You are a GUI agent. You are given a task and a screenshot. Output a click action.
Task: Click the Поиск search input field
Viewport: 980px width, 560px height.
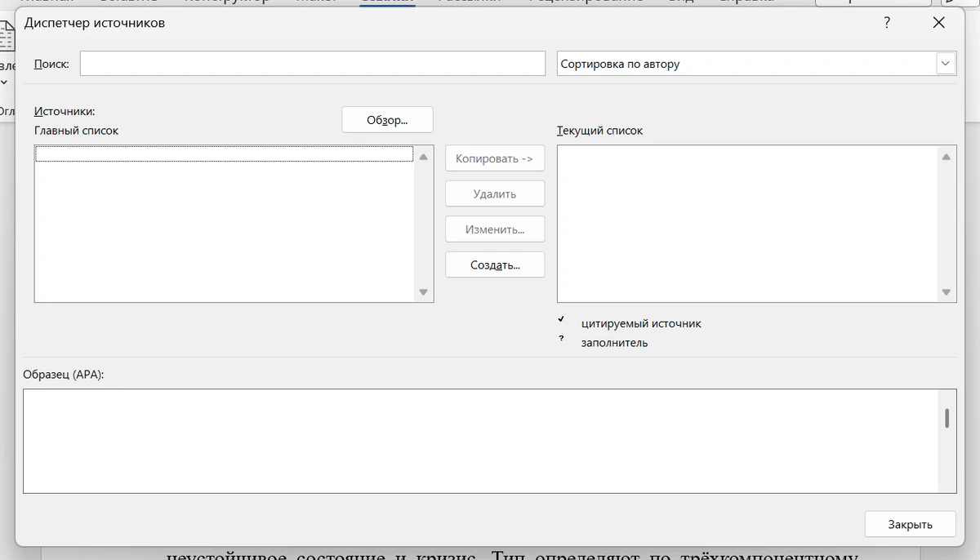(x=312, y=64)
